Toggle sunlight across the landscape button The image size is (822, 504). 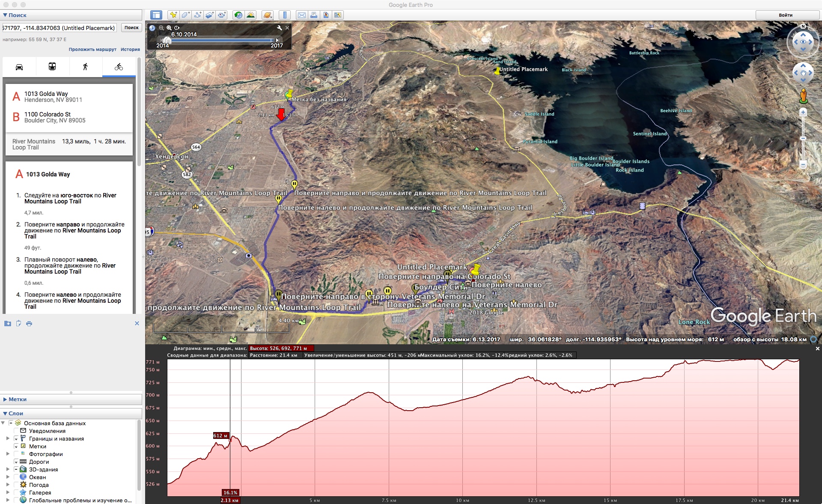[251, 15]
